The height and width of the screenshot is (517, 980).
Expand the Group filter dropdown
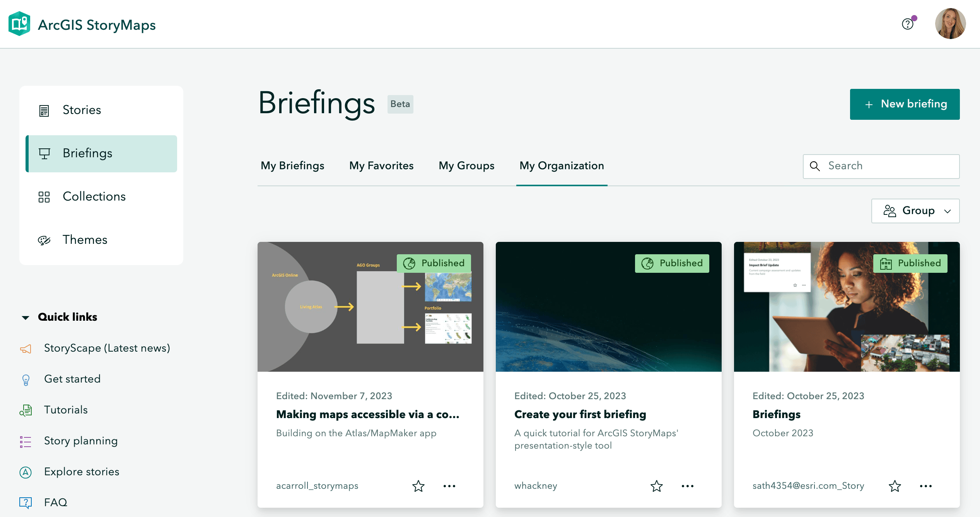click(917, 211)
